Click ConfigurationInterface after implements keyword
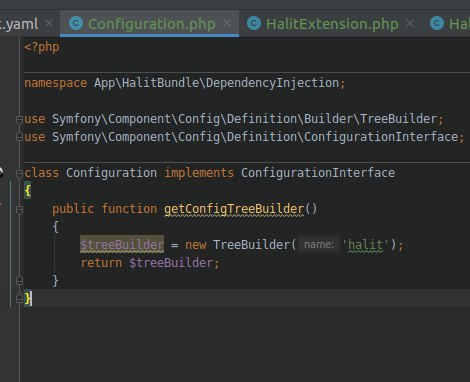 pyautogui.click(x=318, y=173)
